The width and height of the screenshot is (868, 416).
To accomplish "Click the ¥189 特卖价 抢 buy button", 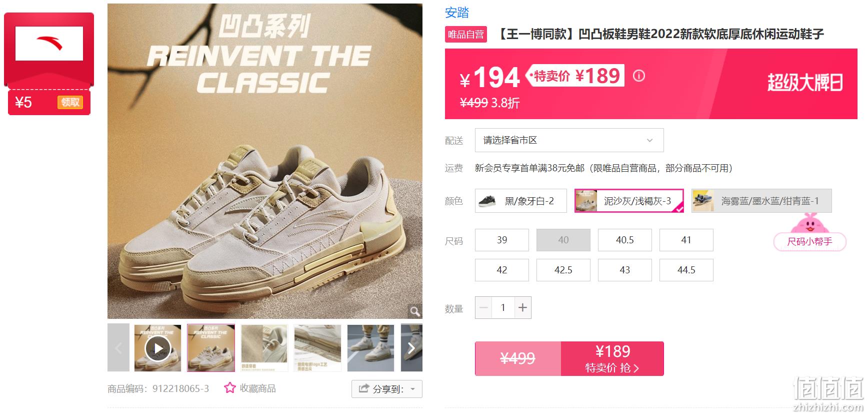I will [x=612, y=358].
